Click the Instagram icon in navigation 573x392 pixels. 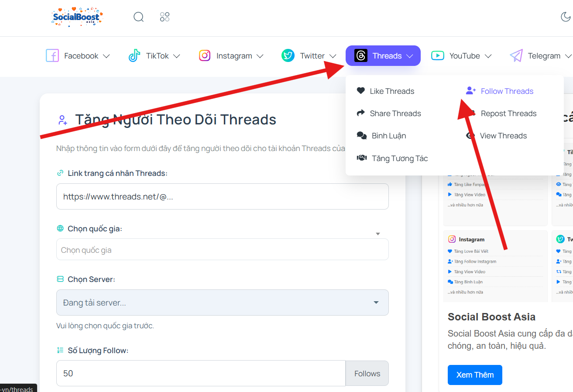(205, 56)
